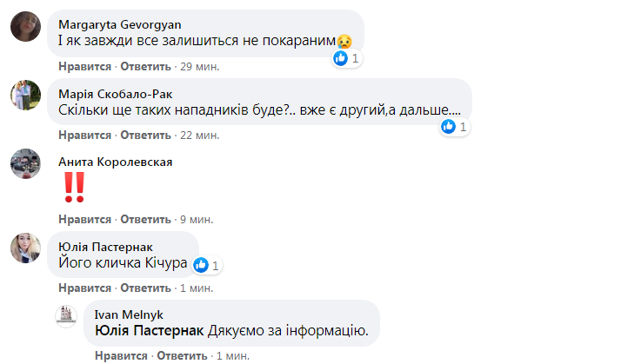Click the tagged Юлія Пастернак mention
Screen dimensions: 641x364
pyautogui.click(x=149, y=330)
